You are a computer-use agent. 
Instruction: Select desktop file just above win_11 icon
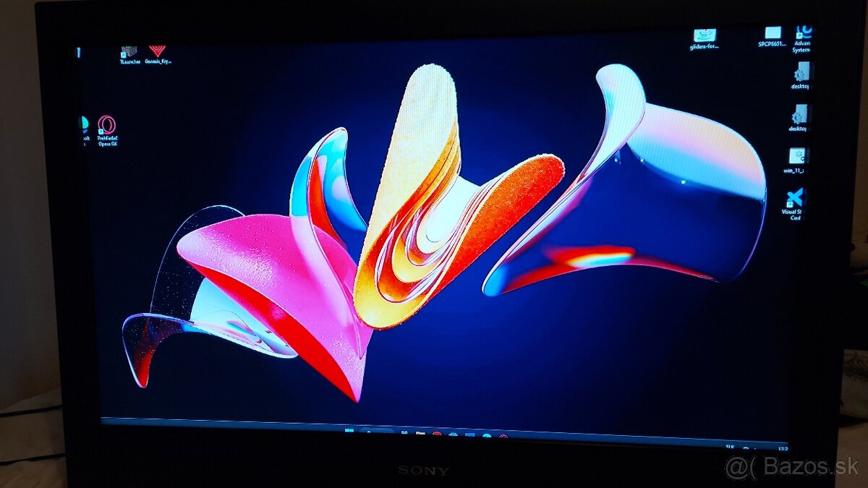click(x=799, y=118)
